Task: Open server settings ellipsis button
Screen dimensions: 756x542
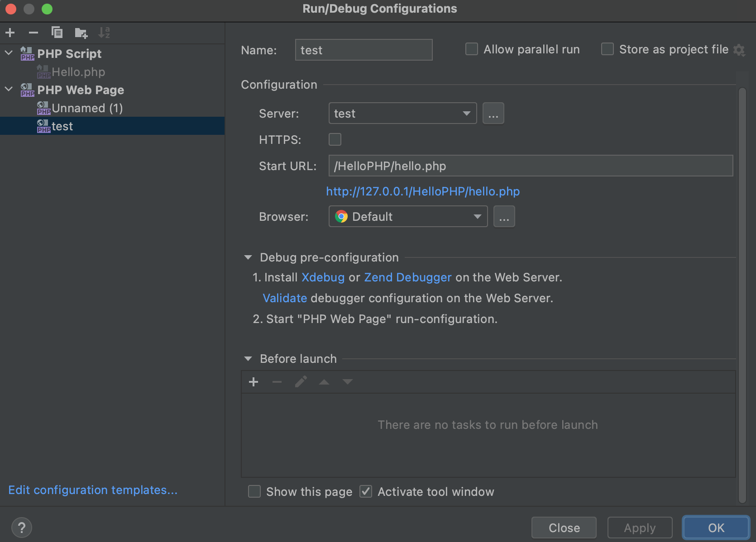Action: [493, 113]
